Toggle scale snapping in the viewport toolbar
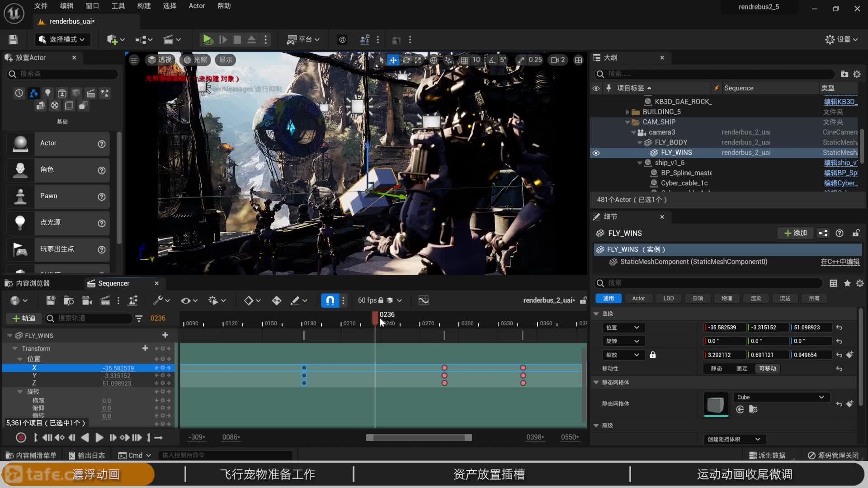This screenshot has height=488, width=868. [x=521, y=60]
